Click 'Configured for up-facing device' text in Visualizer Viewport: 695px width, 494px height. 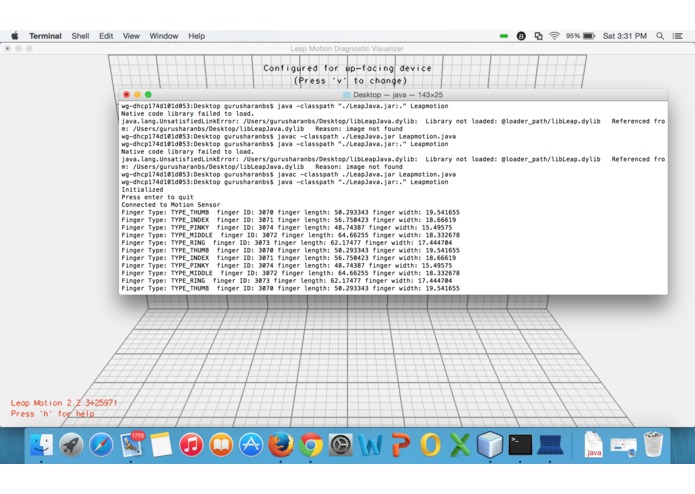(x=347, y=68)
